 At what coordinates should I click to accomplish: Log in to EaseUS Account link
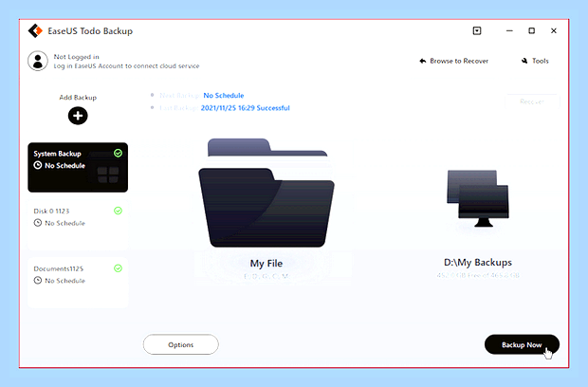click(x=126, y=66)
